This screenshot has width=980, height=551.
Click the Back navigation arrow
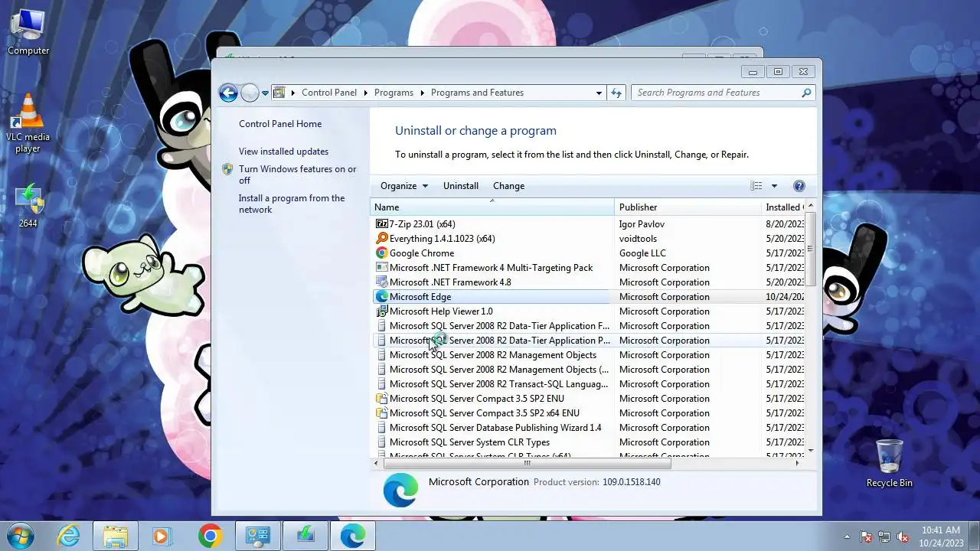click(228, 93)
